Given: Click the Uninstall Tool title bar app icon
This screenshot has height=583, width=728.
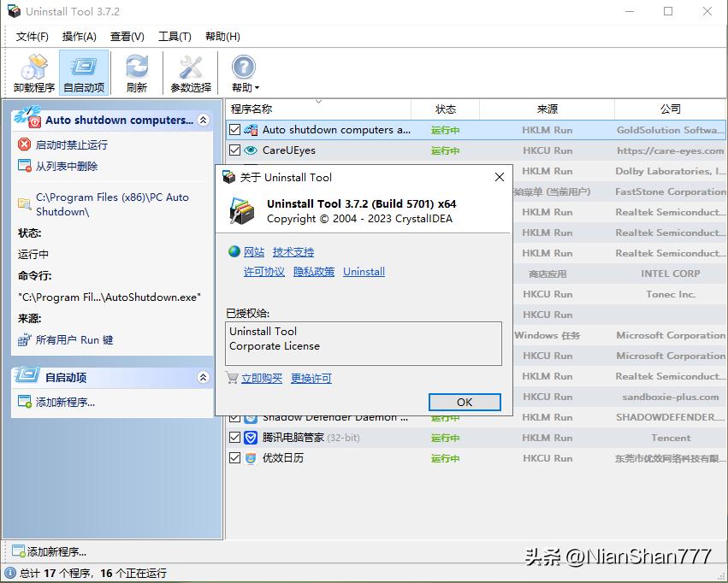Looking at the screenshot, I should pos(14,11).
